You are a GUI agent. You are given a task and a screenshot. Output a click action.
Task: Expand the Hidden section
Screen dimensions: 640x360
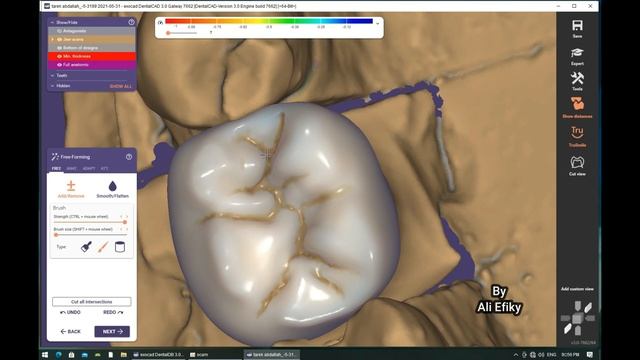tap(52, 86)
